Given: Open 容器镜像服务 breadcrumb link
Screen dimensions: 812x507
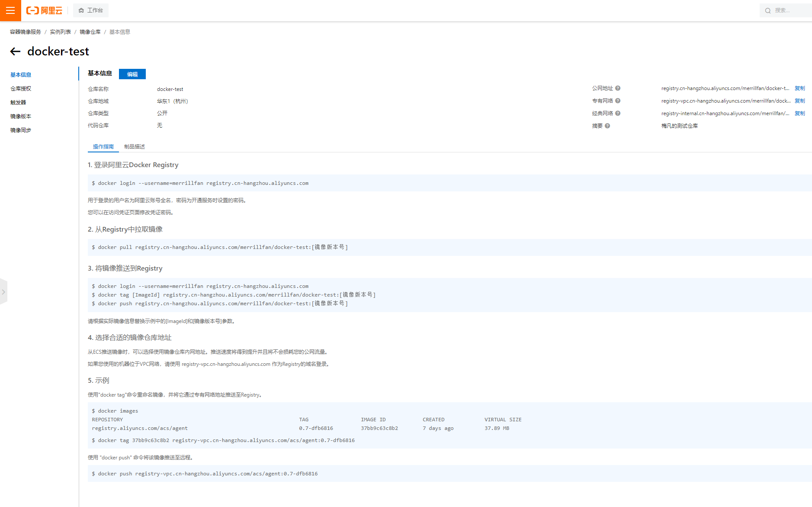Looking at the screenshot, I should point(26,32).
